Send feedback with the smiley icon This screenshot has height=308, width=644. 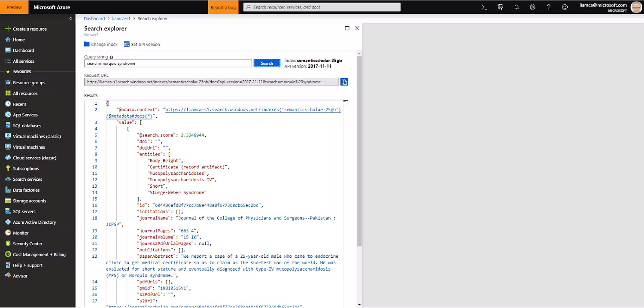565,7
